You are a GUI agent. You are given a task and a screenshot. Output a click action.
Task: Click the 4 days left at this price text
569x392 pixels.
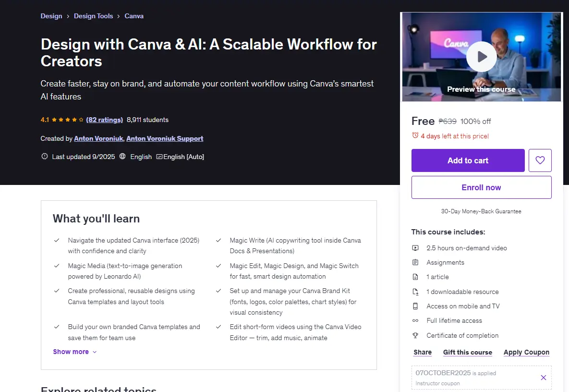pyautogui.click(x=455, y=136)
